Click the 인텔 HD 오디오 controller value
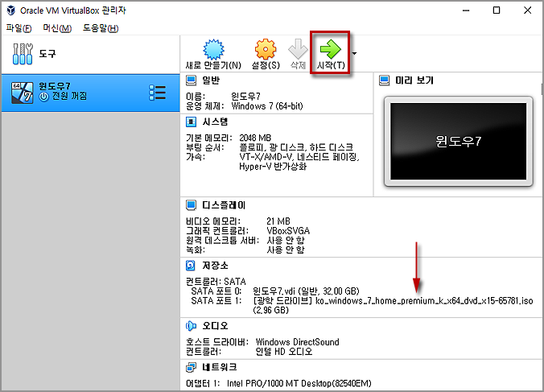 [284, 352]
